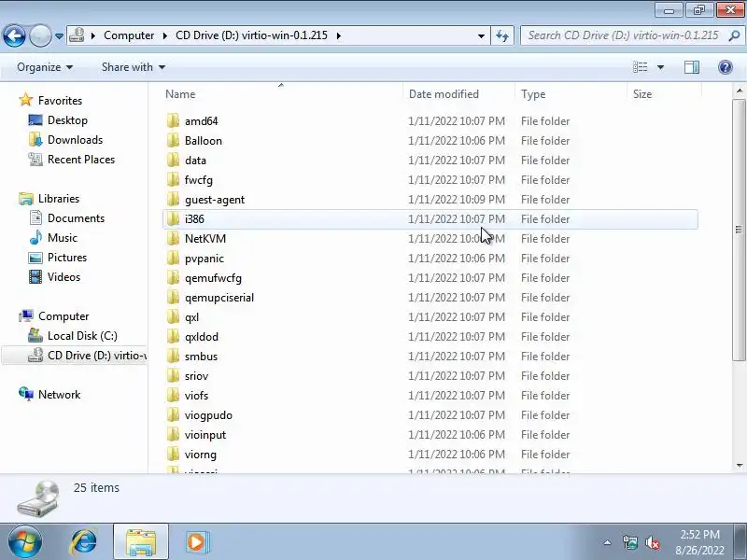Click the viogpudo folder name
The image size is (747, 560).
pos(208,415)
